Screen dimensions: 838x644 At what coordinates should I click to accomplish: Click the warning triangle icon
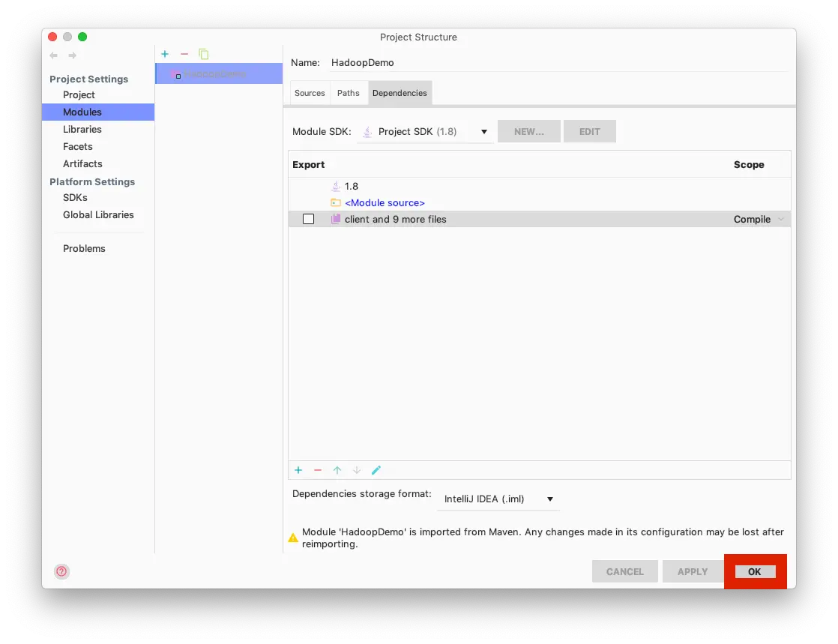[x=293, y=538]
